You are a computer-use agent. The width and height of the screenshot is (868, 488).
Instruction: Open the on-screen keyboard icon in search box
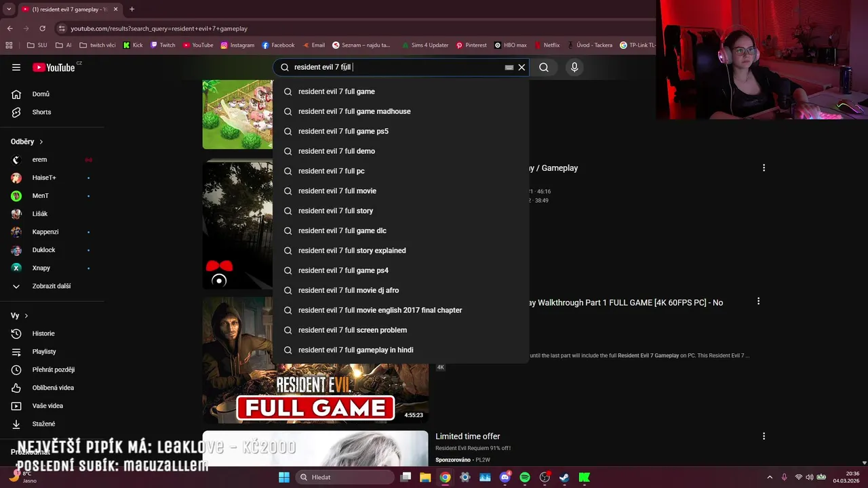[509, 67]
